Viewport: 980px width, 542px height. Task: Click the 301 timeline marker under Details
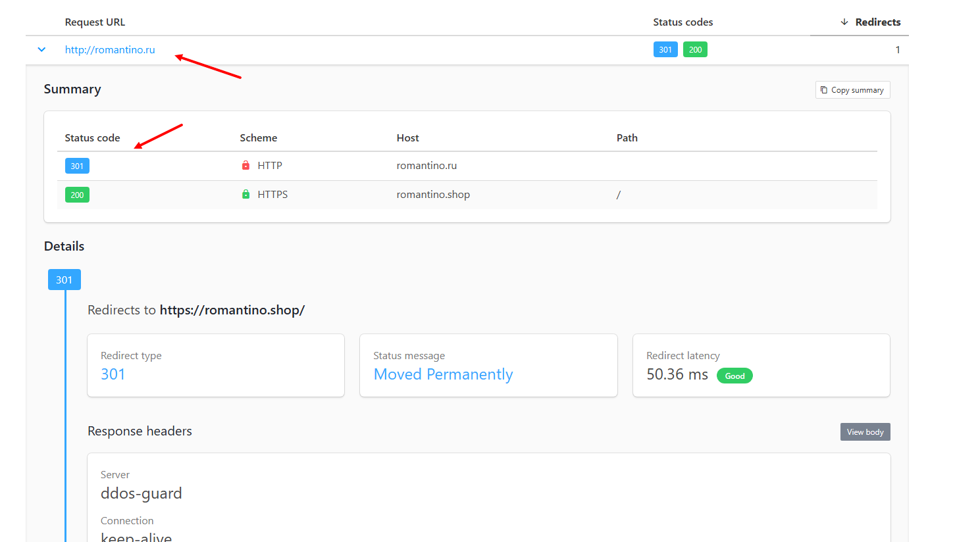click(64, 280)
